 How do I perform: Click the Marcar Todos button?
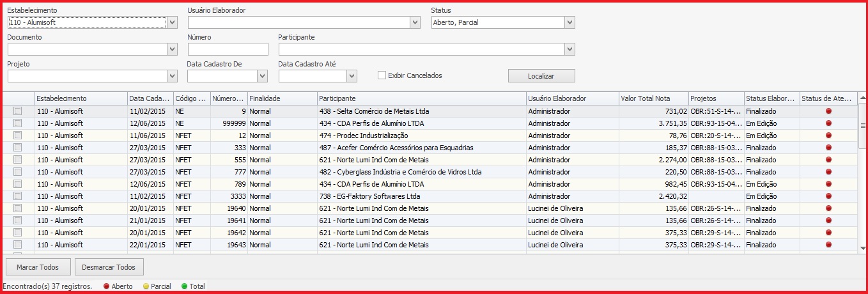pyautogui.click(x=37, y=267)
